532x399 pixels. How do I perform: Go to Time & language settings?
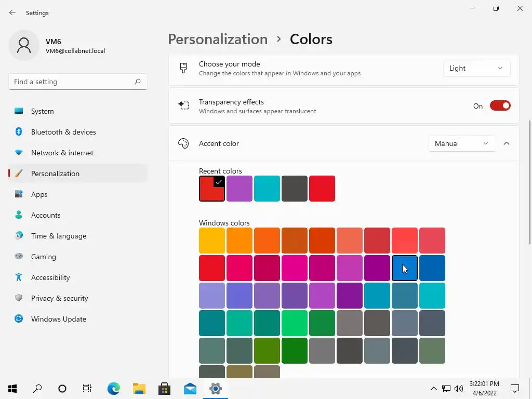pyautogui.click(x=78, y=235)
